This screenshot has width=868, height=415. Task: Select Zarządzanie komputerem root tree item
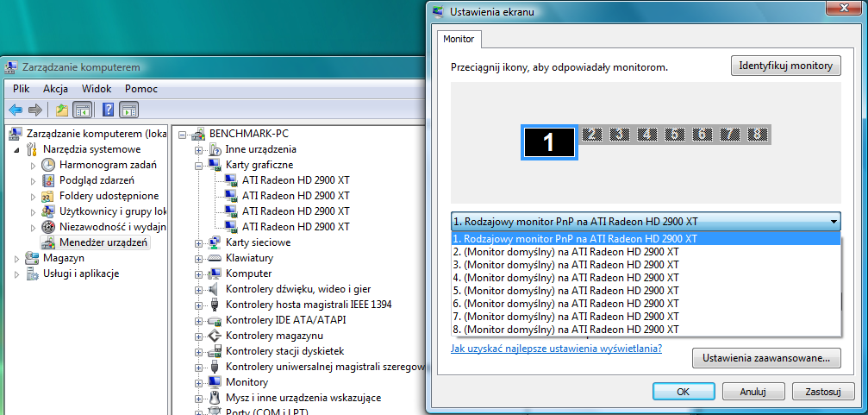97,134
